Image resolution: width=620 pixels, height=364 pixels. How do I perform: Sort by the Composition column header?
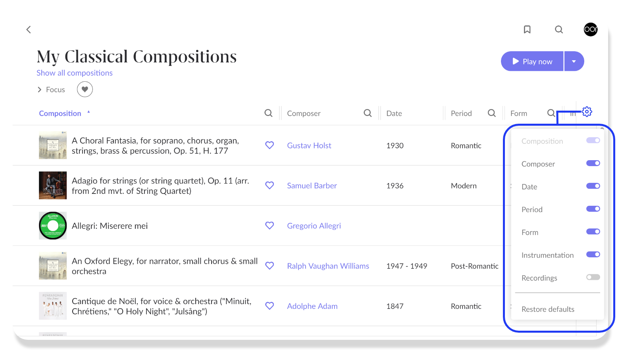point(60,113)
